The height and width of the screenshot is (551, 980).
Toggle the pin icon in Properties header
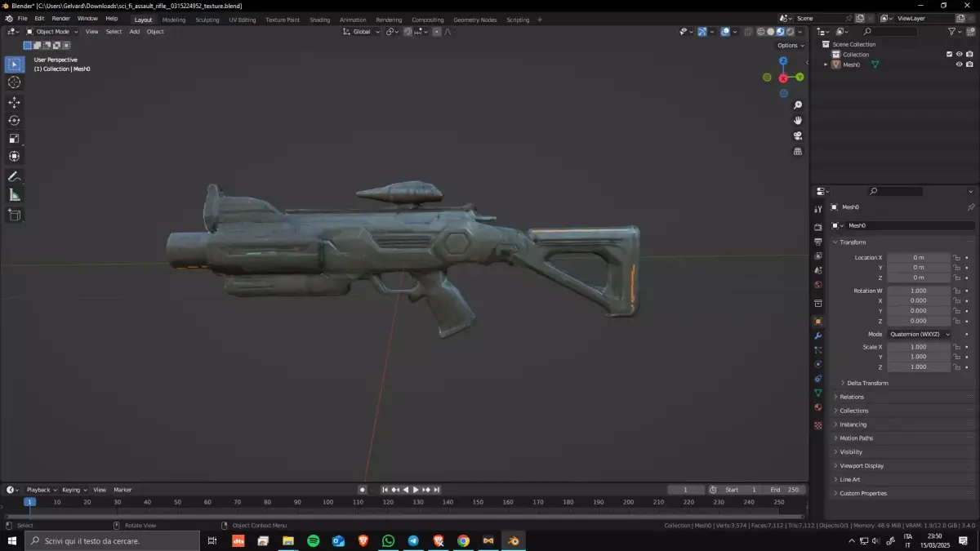(x=970, y=207)
